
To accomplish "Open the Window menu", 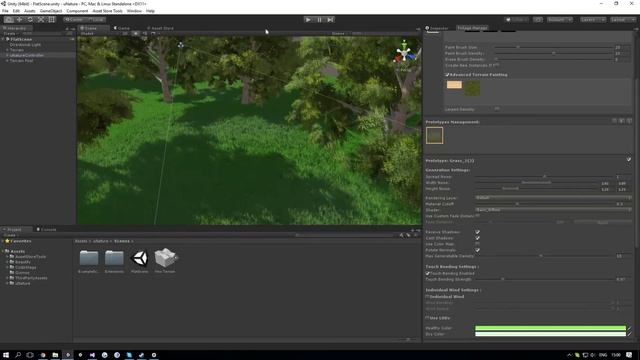I will tap(134, 11).
